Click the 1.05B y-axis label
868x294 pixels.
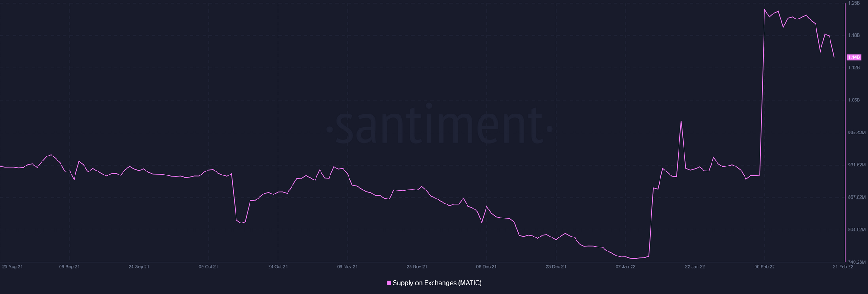tap(854, 100)
